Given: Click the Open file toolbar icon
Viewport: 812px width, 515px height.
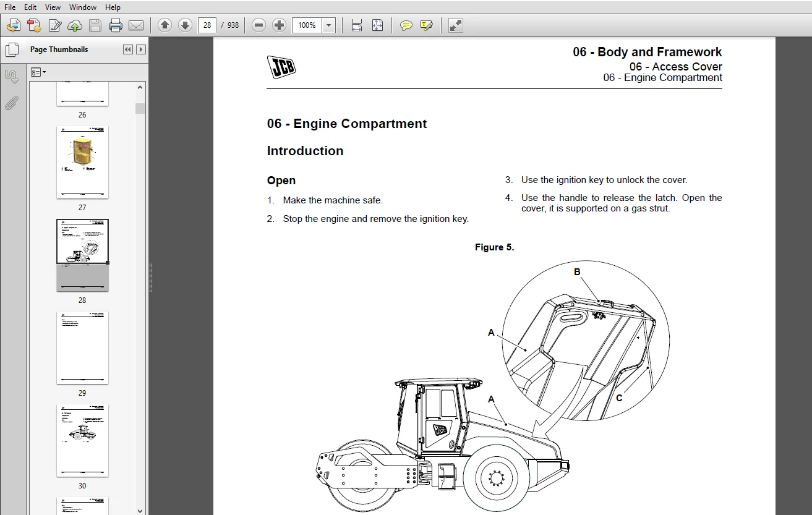Looking at the screenshot, I should pyautogui.click(x=14, y=25).
